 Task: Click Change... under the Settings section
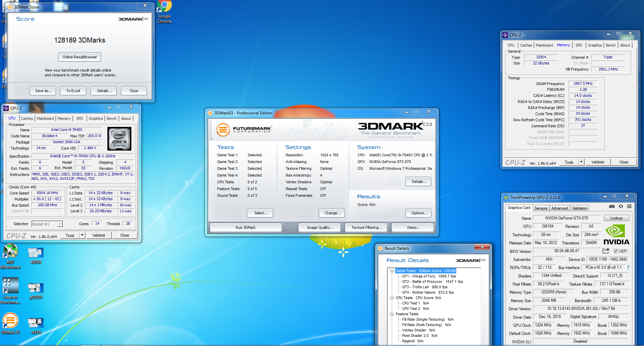pyautogui.click(x=333, y=213)
